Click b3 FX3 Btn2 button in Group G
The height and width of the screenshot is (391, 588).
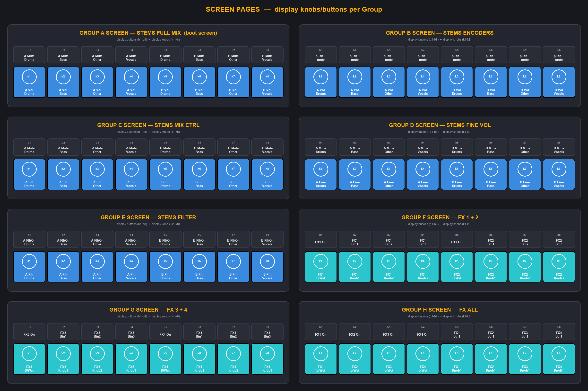[x=97, y=331]
